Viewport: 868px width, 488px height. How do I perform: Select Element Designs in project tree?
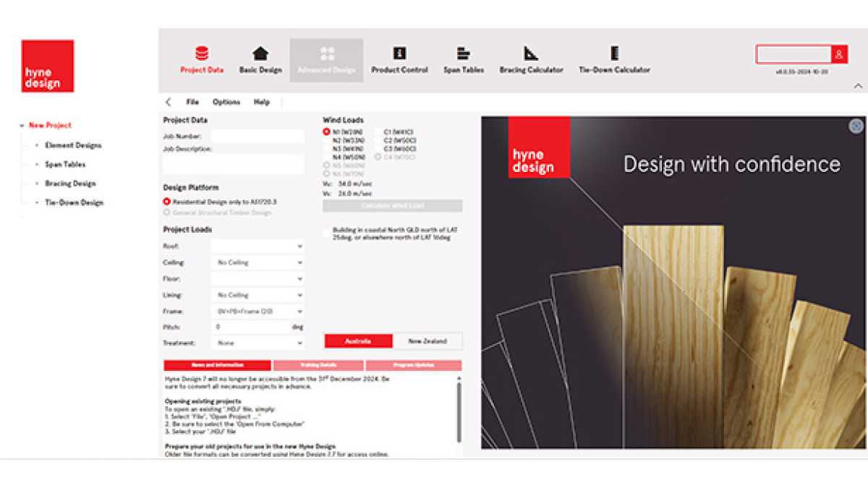point(73,145)
